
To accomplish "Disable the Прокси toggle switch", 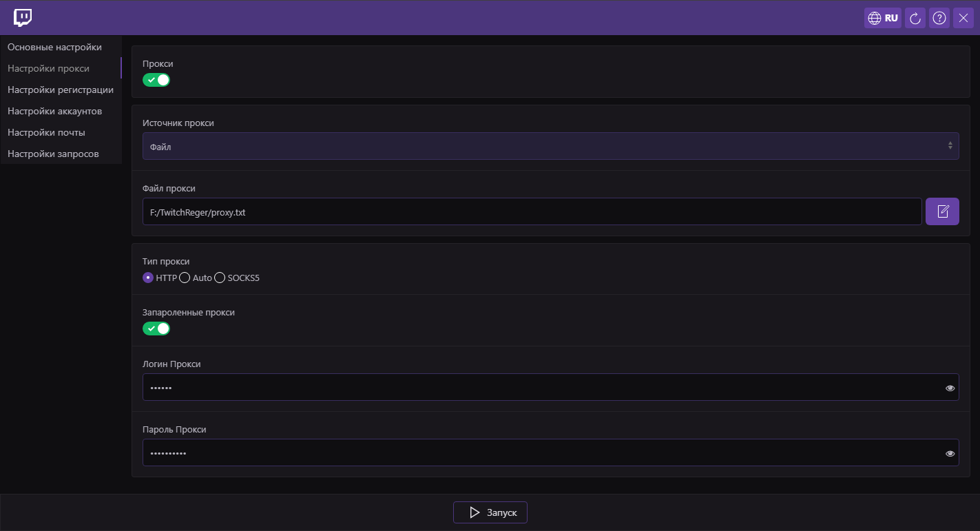I will pyautogui.click(x=156, y=80).
